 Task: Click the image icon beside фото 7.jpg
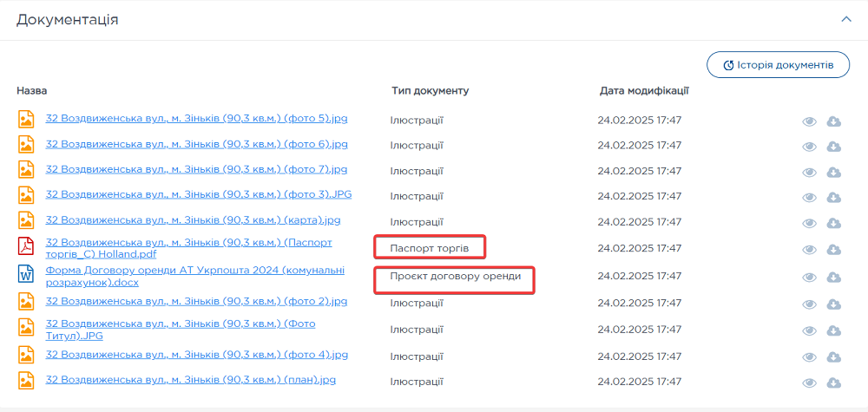pos(26,170)
